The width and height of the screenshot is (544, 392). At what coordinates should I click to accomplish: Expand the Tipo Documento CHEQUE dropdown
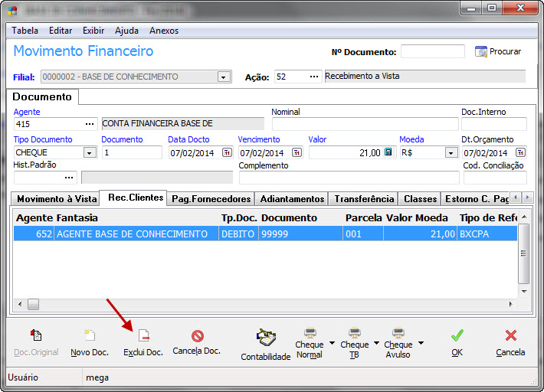pos(90,152)
